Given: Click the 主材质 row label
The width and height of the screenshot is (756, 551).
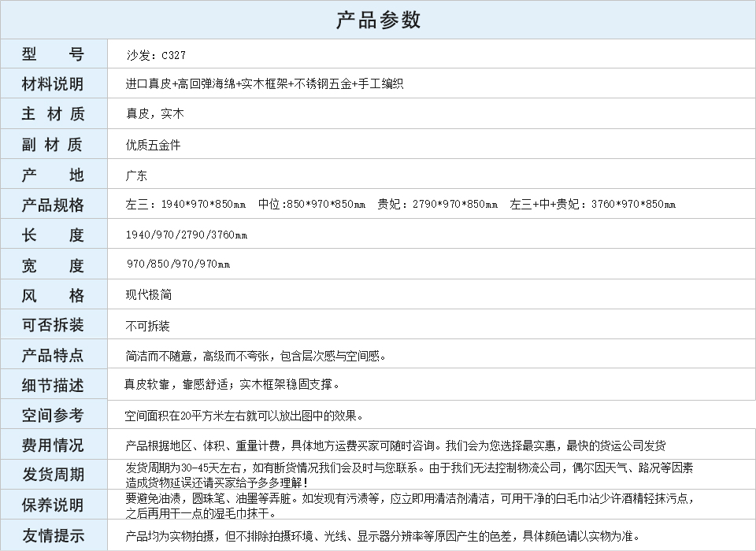Looking at the screenshot, I should click(53, 114).
